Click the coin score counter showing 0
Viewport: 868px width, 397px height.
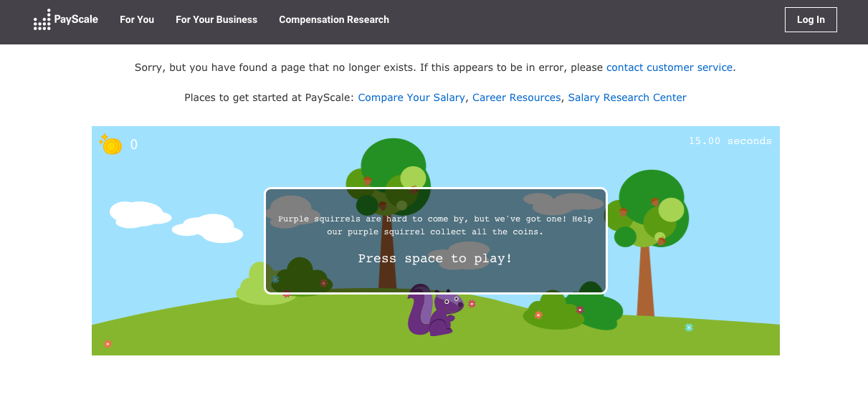click(134, 145)
